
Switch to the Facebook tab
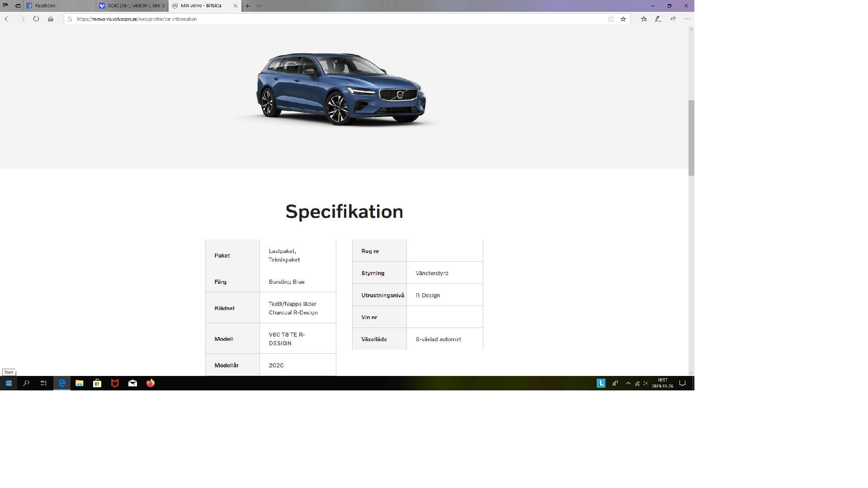60,6
